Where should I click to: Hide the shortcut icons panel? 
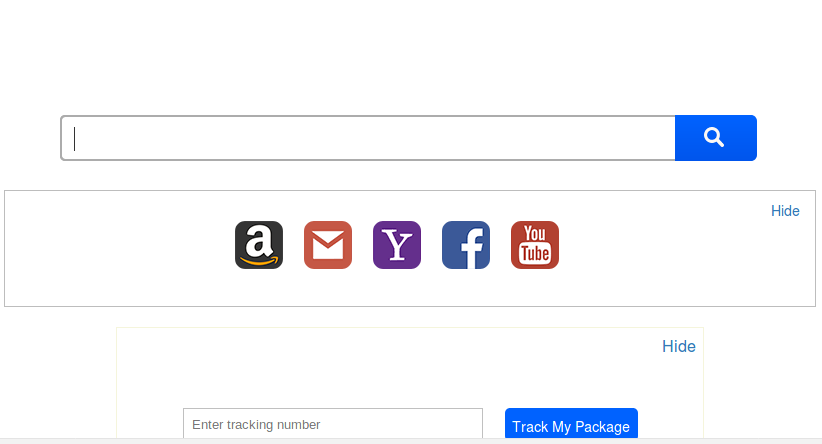[785, 211]
